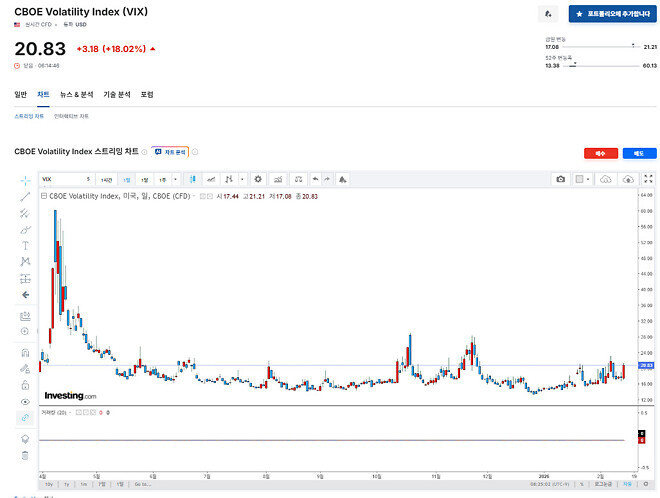Toggle the lock drawings icon
Image resolution: width=660 pixels, height=498 pixels.
click(25, 384)
